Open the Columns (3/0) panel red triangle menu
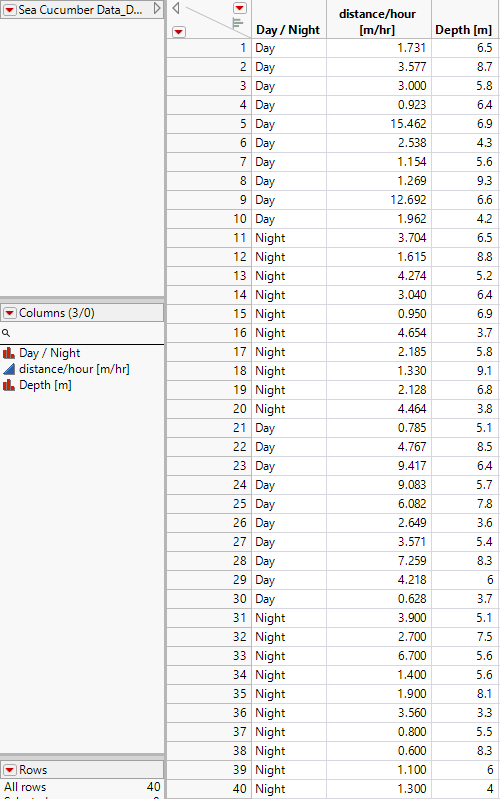This screenshot has height=799, width=500. 10,313
